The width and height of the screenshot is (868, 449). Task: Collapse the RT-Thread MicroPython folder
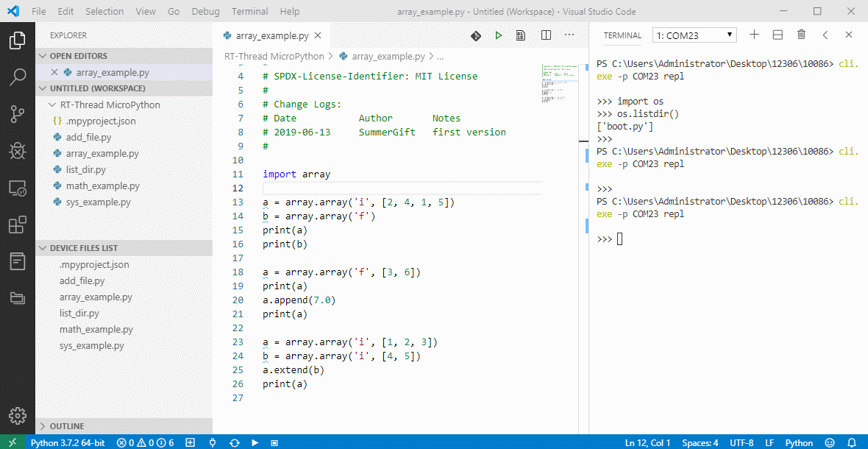point(110,105)
